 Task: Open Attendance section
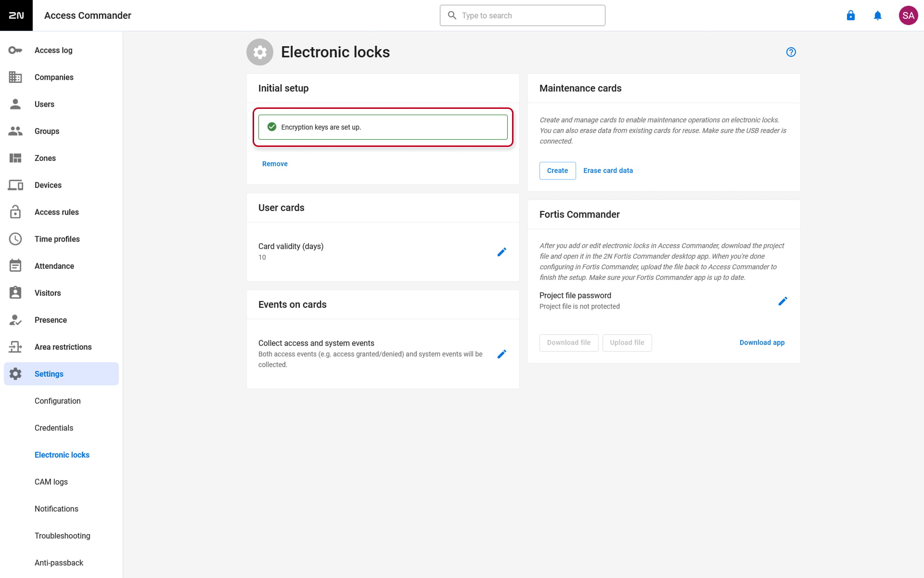[x=61, y=266]
